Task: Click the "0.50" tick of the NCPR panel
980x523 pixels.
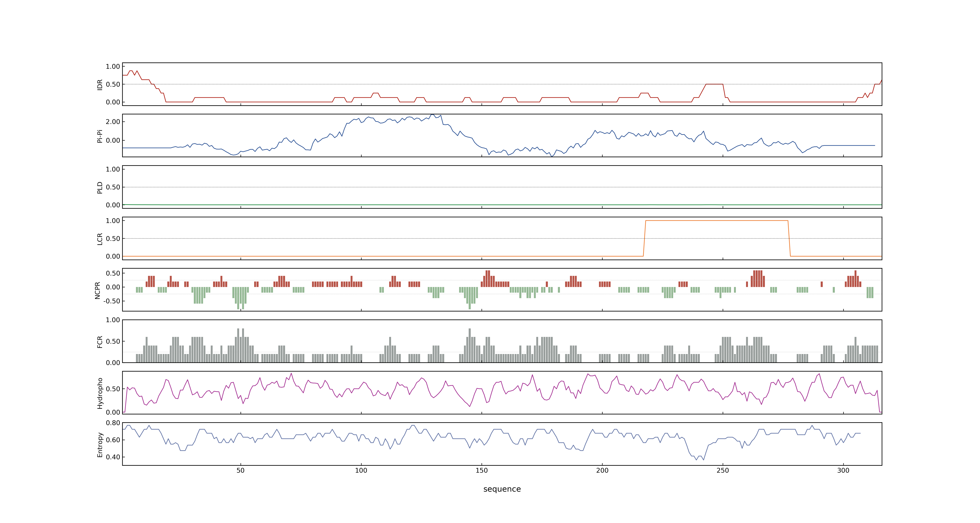Action: pos(113,273)
